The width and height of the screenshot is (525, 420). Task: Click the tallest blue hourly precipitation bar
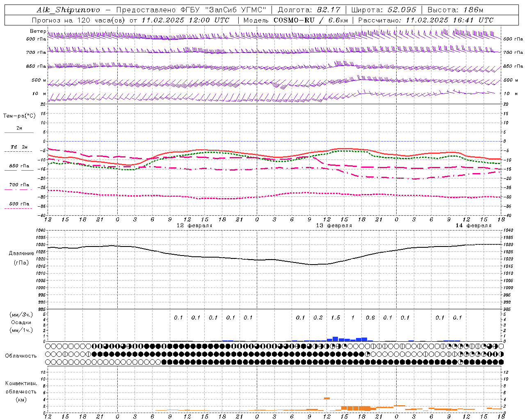[335, 339]
